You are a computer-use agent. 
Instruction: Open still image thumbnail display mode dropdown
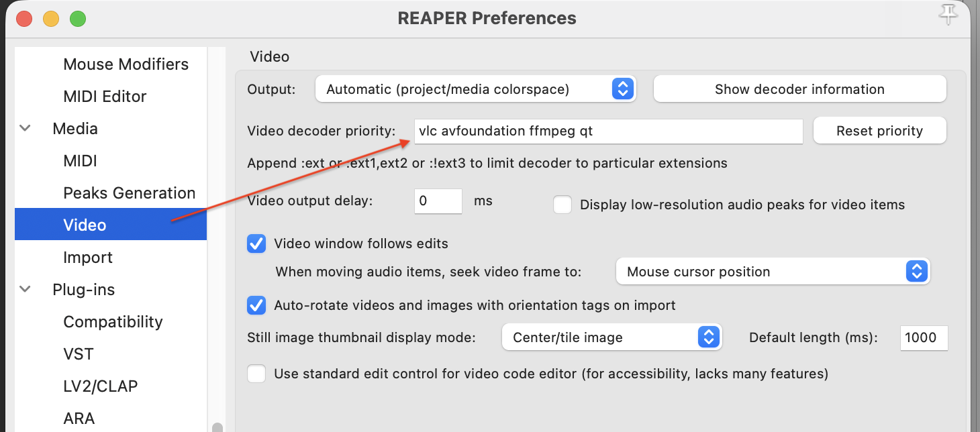pos(611,337)
